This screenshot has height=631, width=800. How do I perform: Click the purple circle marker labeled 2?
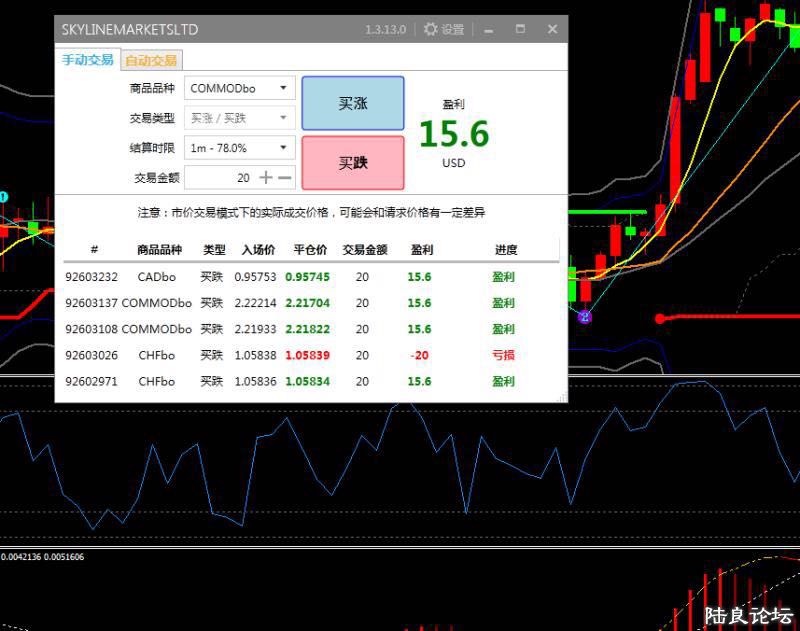tap(585, 317)
